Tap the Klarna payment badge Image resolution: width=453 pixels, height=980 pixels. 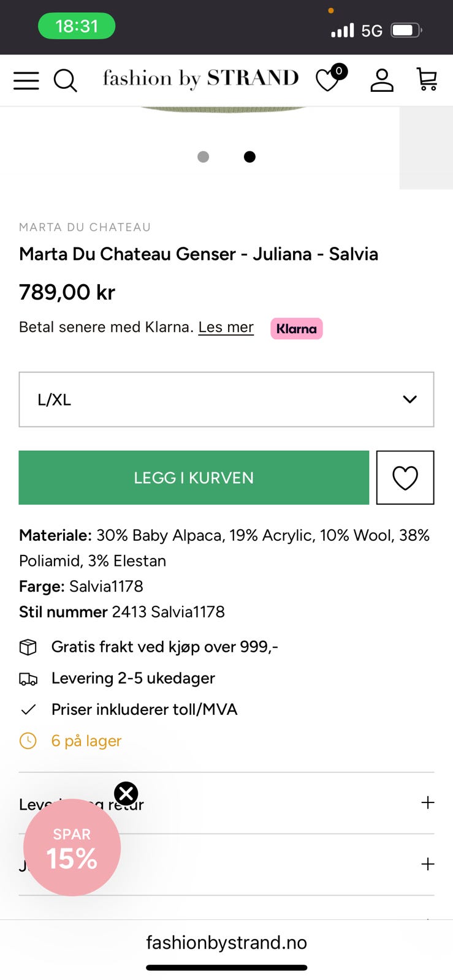tap(296, 328)
